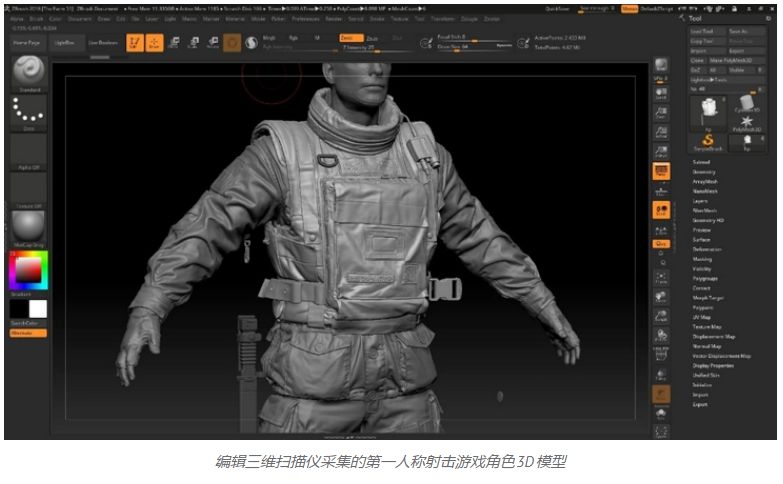Image resolution: width=783 pixels, height=484 pixels.
Task: Open the Zplugin menu
Action: pyautogui.click(x=469, y=19)
